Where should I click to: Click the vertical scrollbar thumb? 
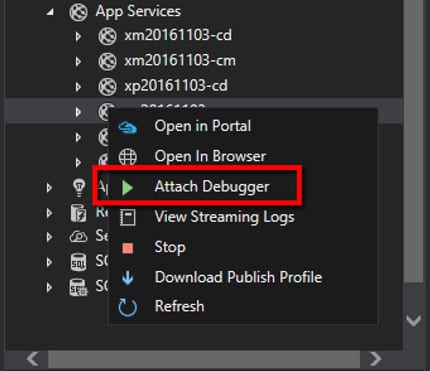414,140
